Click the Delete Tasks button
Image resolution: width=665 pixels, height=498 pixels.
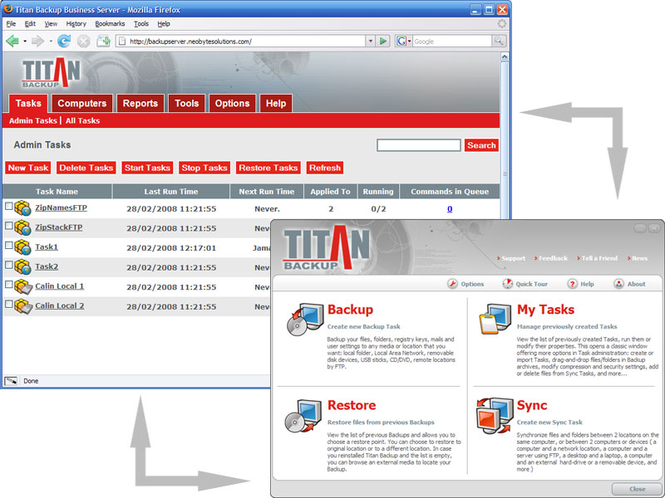point(86,168)
